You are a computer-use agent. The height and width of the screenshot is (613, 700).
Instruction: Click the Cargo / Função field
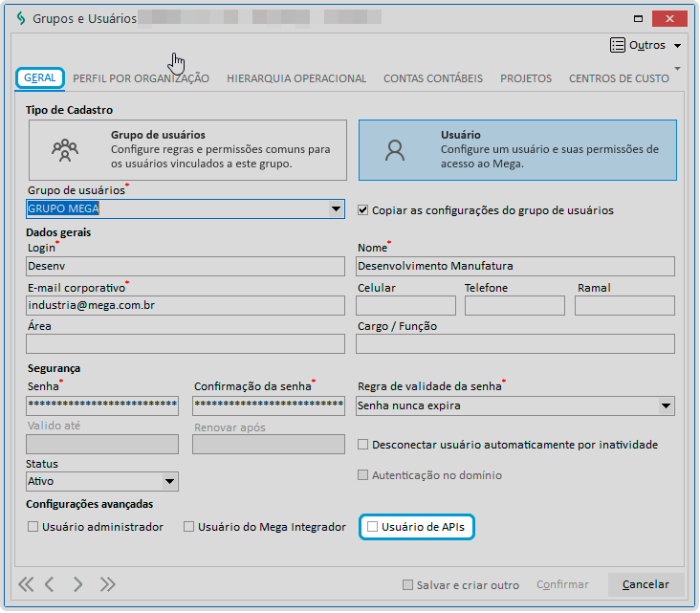point(515,343)
